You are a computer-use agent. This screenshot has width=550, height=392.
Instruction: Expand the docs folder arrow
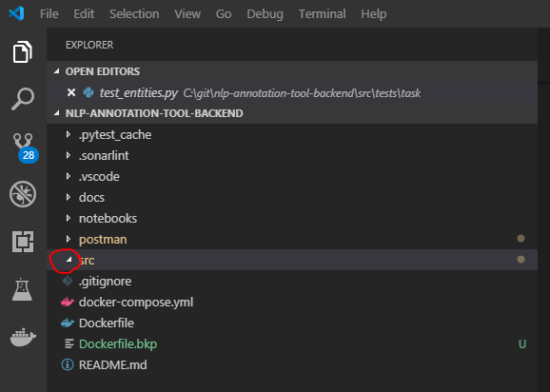pyautogui.click(x=69, y=197)
